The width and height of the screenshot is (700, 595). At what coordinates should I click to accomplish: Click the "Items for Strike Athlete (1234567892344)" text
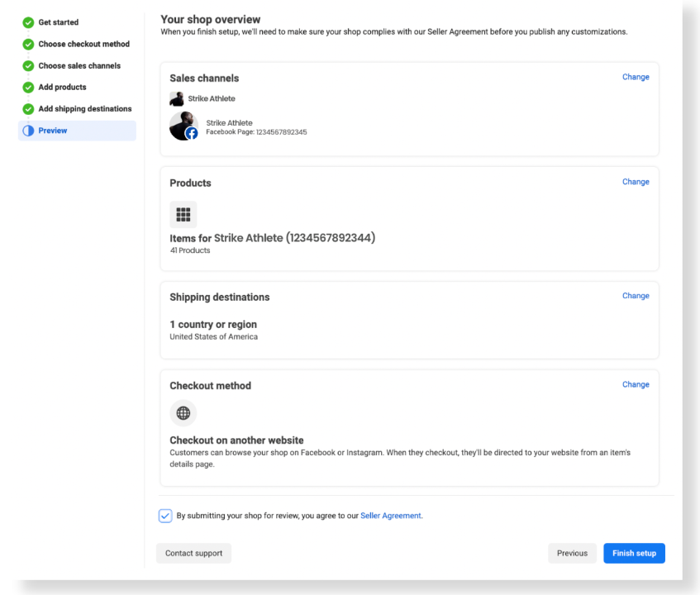coord(273,238)
